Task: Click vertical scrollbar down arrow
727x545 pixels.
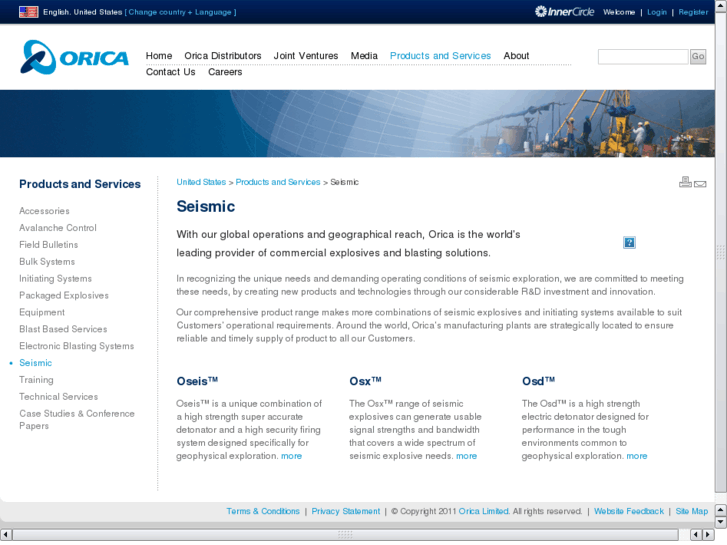Action: click(x=721, y=522)
